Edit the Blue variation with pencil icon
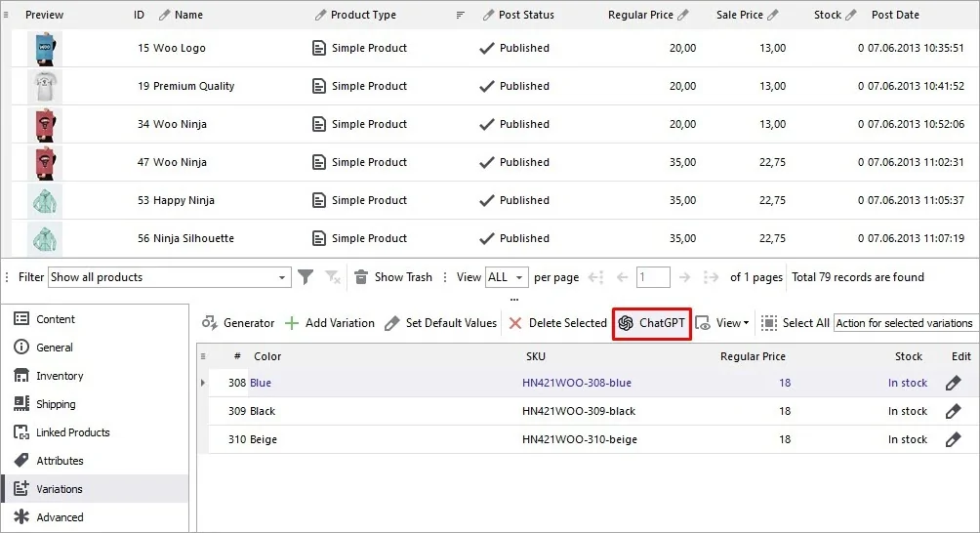980x533 pixels. coord(953,383)
